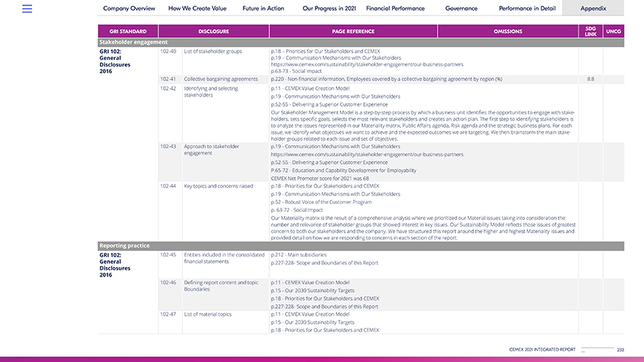Open the hamburger menu icon
The height and width of the screenshot is (362, 644).
pos(27,9)
